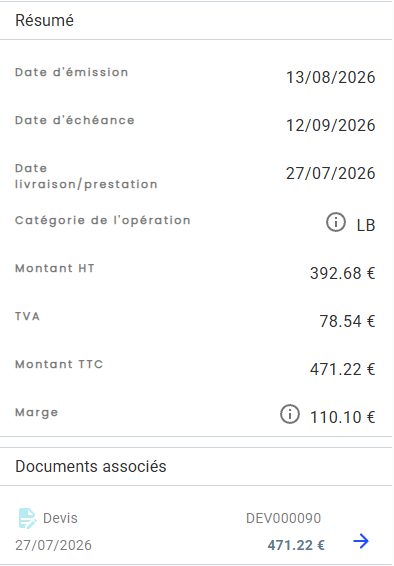The width and height of the screenshot is (394, 566).
Task: Open the associated Devis with blue arrow
Action: pos(361,541)
